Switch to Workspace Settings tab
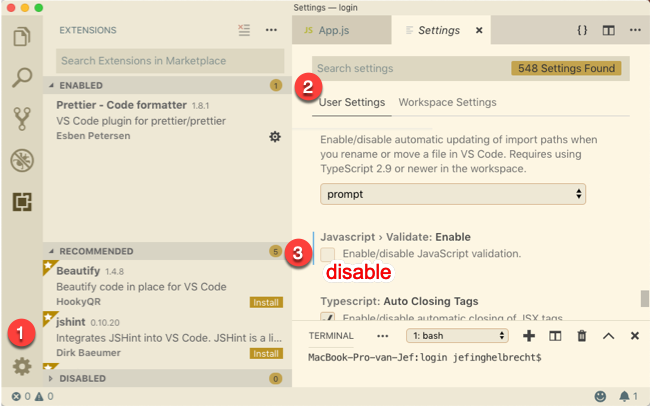Screen dimensions: 650x406 (447, 102)
